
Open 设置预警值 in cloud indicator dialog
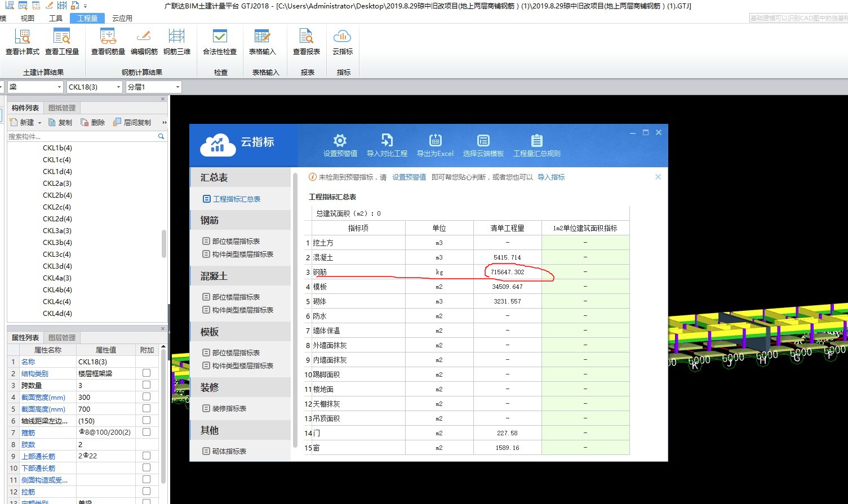pyautogui.click(x=340, y=145)
